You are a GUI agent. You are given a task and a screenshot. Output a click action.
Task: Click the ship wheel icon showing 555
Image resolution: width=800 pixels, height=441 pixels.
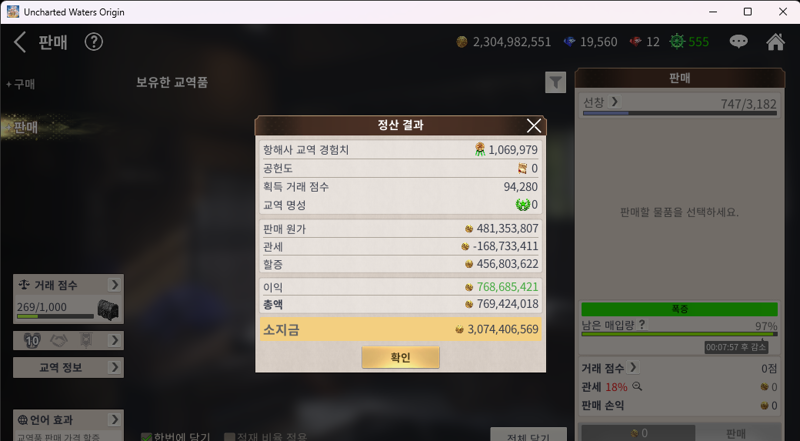click(677, 41)
